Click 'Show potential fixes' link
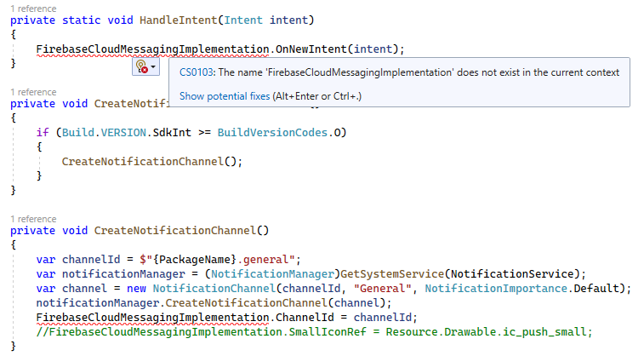Viewport: 644px width, 356px height. pyautogui.click(x=225, y=96)
